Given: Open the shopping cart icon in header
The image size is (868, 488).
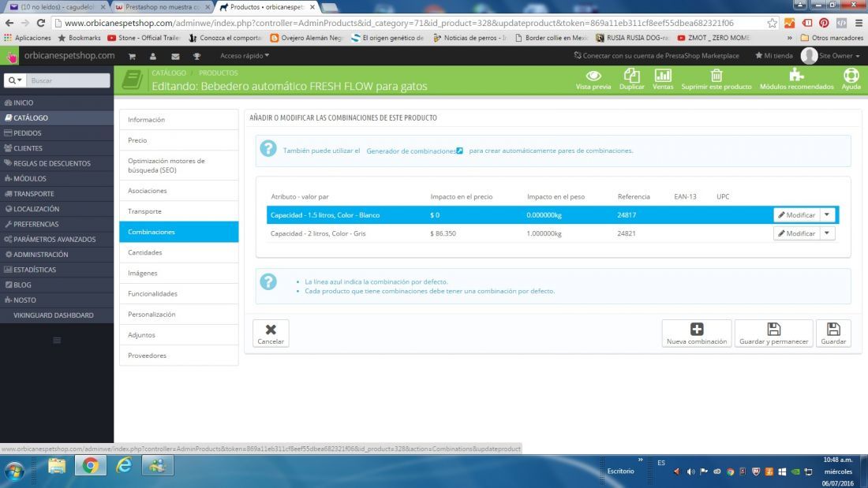Looking at the screenshot, I should pos(132,56).
